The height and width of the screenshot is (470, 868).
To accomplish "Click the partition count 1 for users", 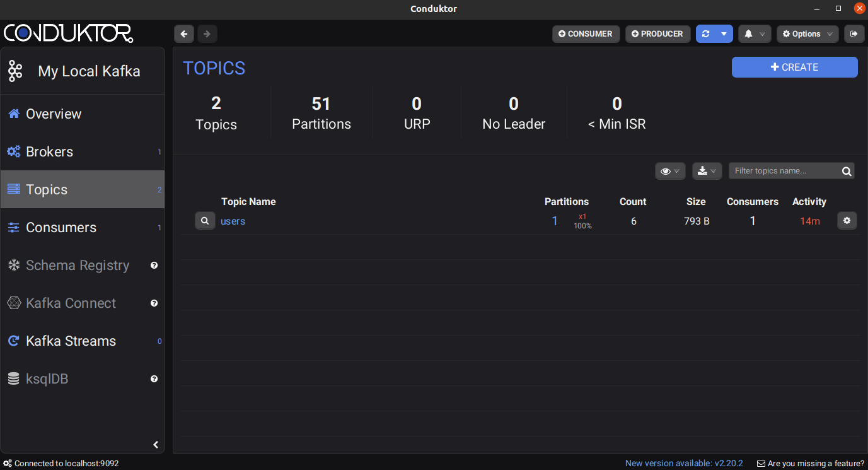I will tap(555, 221).
